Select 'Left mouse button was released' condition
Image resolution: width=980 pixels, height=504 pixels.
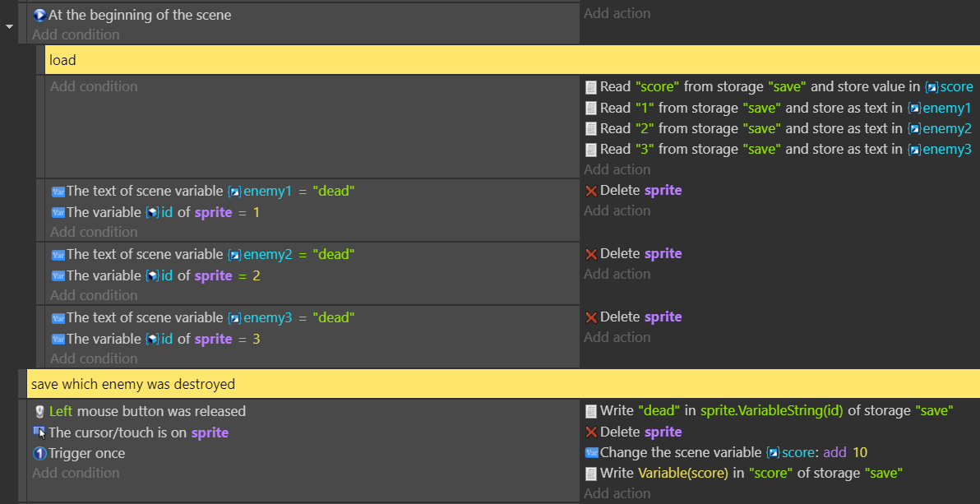pos(147,411)
